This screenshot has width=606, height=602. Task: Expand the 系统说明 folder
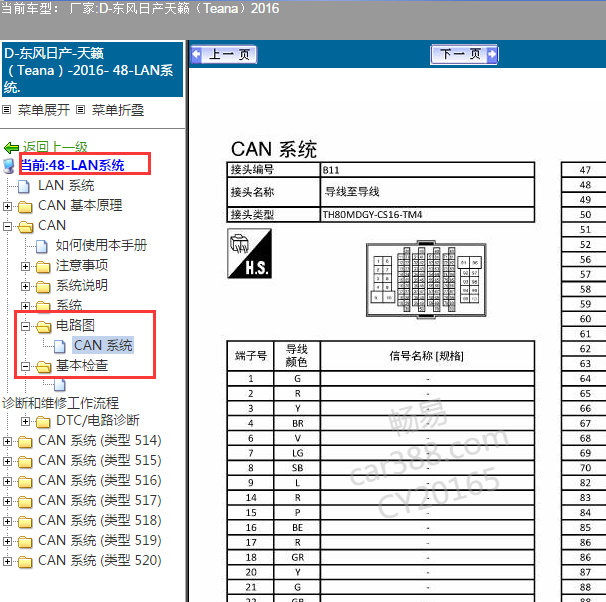pyautogui.click(x=25, y=286)
